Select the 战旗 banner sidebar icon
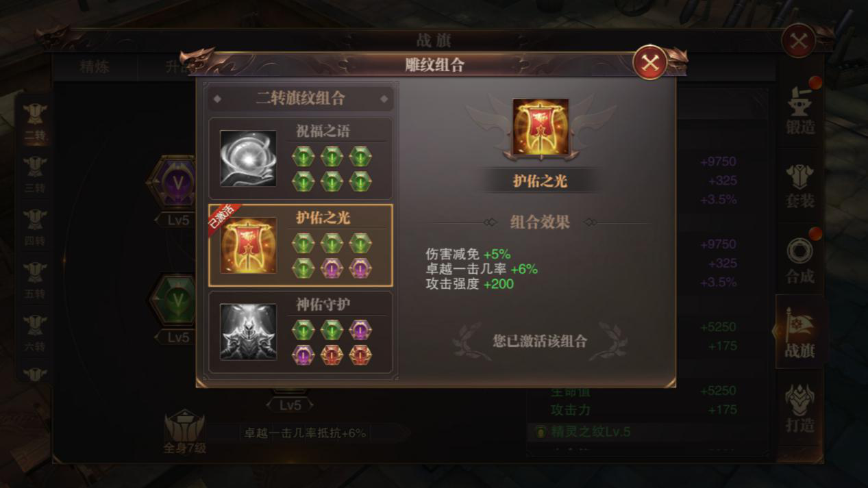Image resolution: width=868 pixels, height=488 pixels. (799, 333)
